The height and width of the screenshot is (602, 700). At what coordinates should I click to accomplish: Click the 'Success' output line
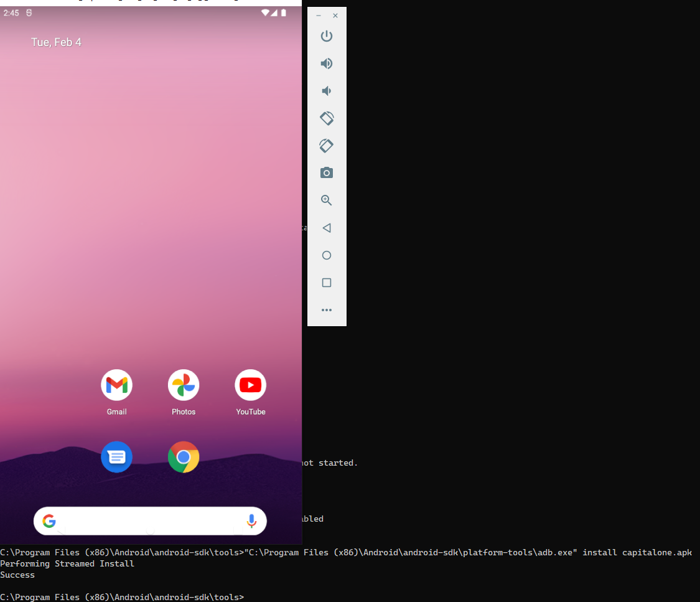pyautogui.click(x=17, y=575)
